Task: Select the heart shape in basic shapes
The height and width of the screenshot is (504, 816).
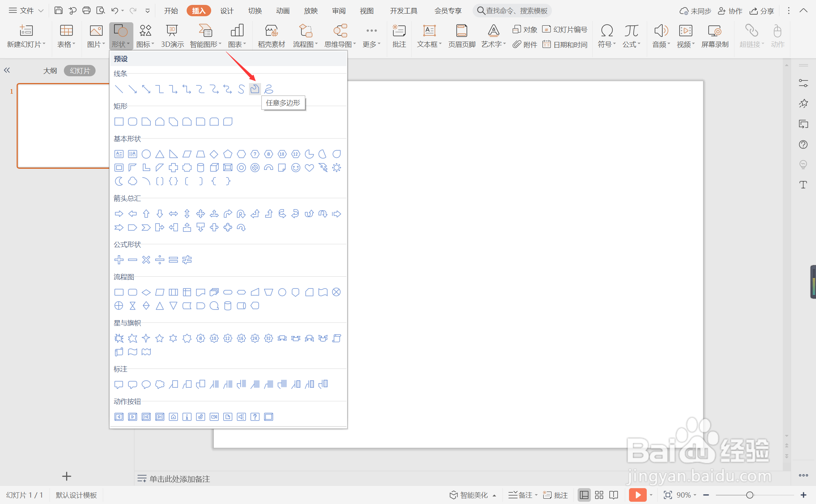Action: pyautogui.click(x=309, y=168)
